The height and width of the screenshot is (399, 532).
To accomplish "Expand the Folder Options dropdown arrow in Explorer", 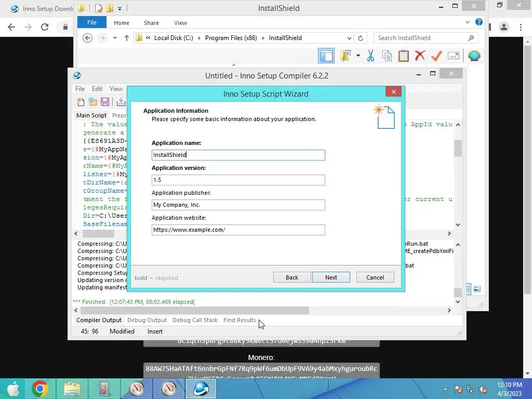I will tap(358, 56).
